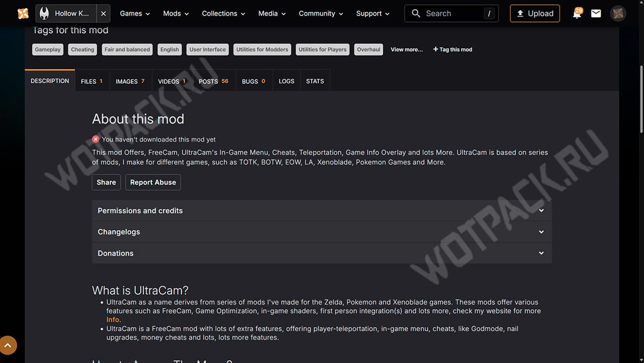This screenshot has width=644, height=363.
Task: Switch to the Files tab
Action: [x=92, y=81]
